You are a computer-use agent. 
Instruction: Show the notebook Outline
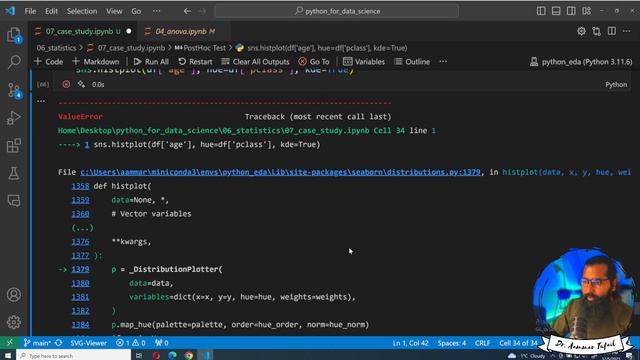tap(412, 62)
